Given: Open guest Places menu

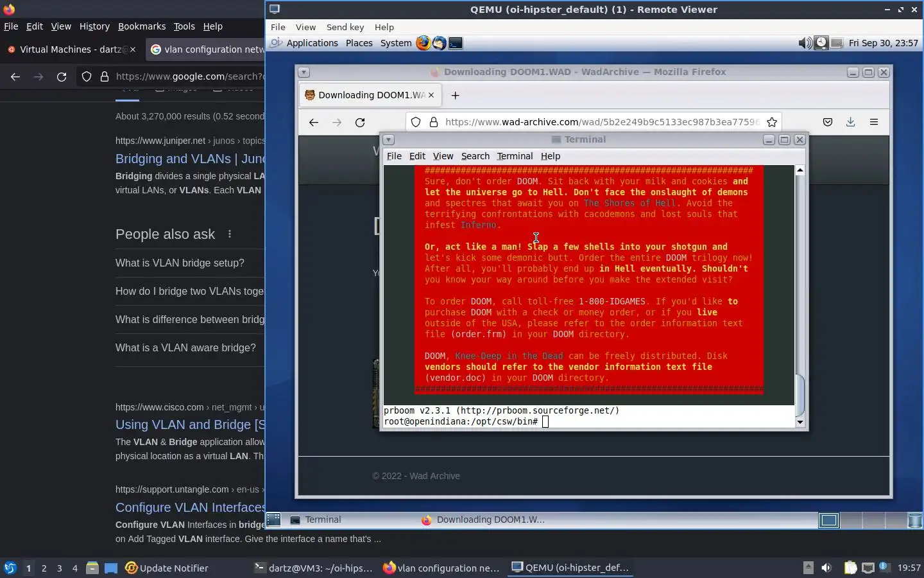Looking at the screenshot, I should [359, 43].
